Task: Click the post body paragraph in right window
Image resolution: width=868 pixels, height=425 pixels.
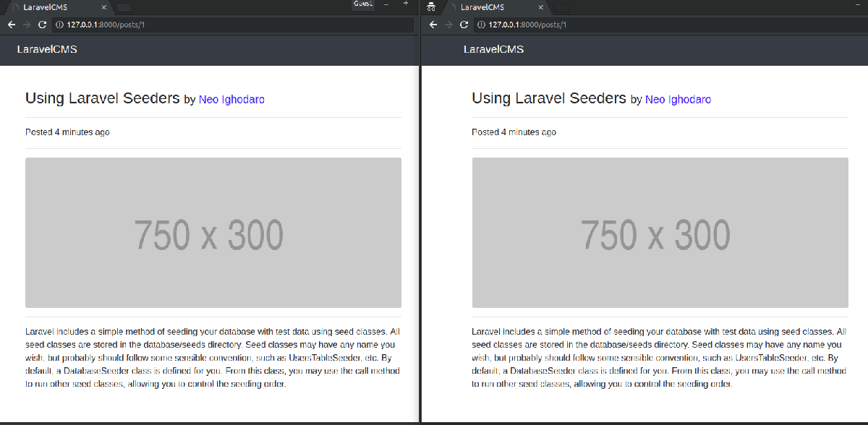Action: pos(660,358)
